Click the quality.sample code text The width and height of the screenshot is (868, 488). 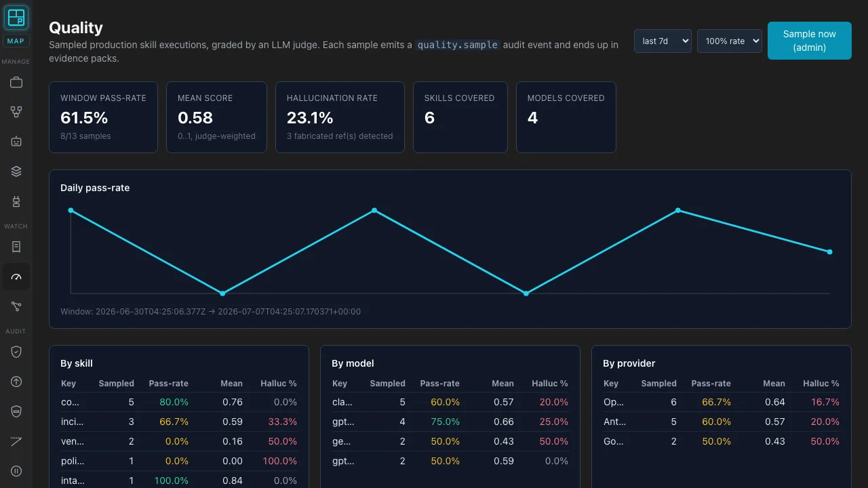point(458,45)
